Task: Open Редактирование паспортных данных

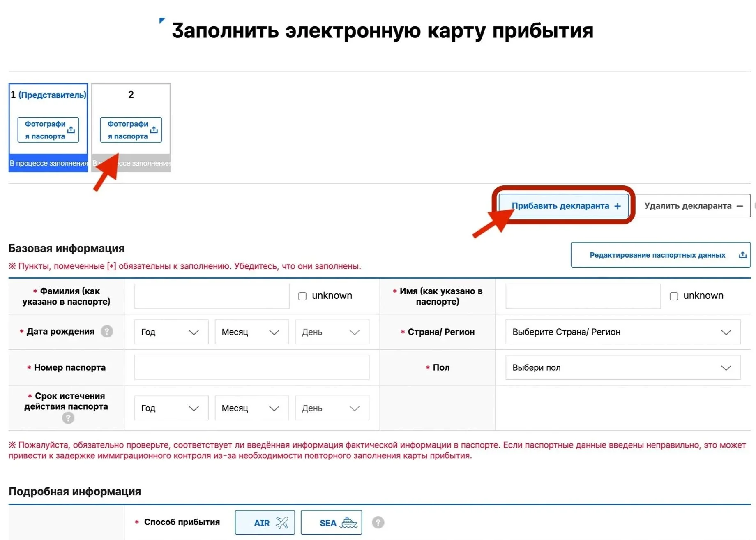Action: (x=661, y=255)
